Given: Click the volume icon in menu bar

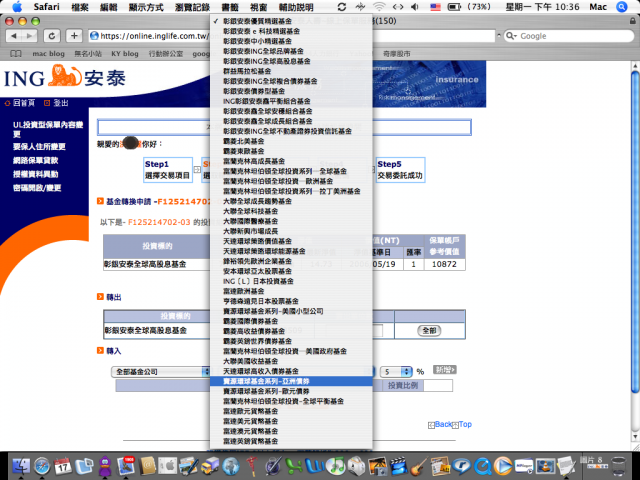Looking at the screenshot, I should [x=415, y=7].
